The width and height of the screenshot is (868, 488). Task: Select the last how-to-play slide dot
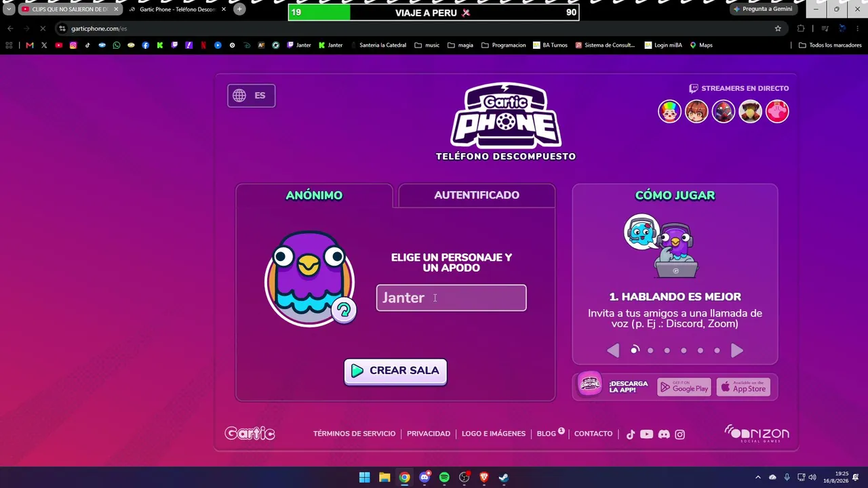(717, 350)
